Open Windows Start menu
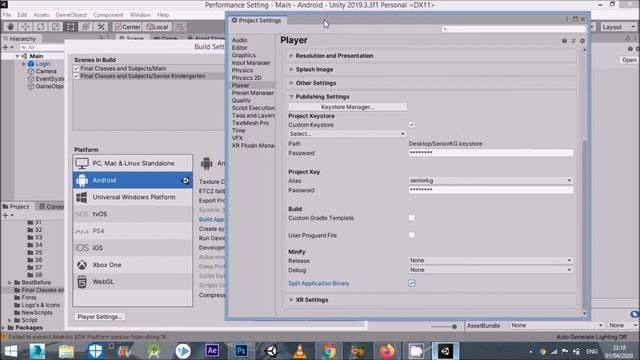This screenshot has width=640, height=360. [x=11, y=351]
